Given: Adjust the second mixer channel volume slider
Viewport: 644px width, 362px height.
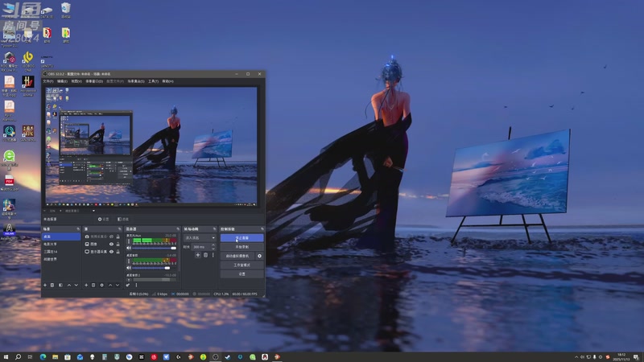Looking at the screenshot, I should (x=155, y=268).
